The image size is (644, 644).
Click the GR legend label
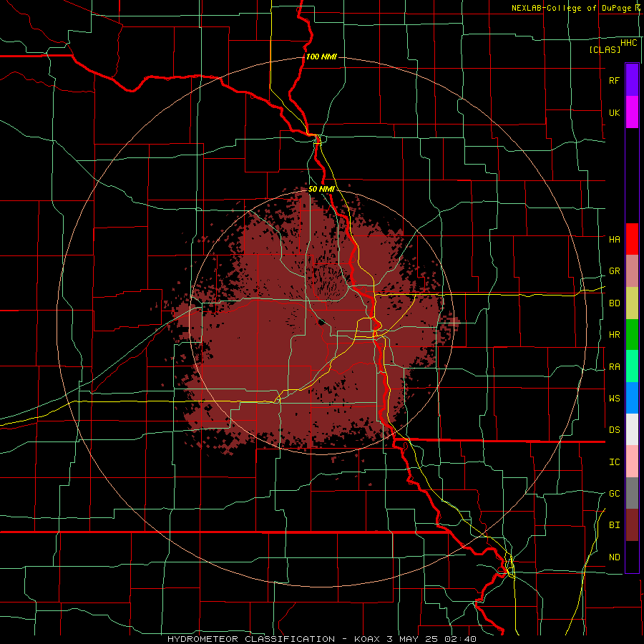click(614, 271)
